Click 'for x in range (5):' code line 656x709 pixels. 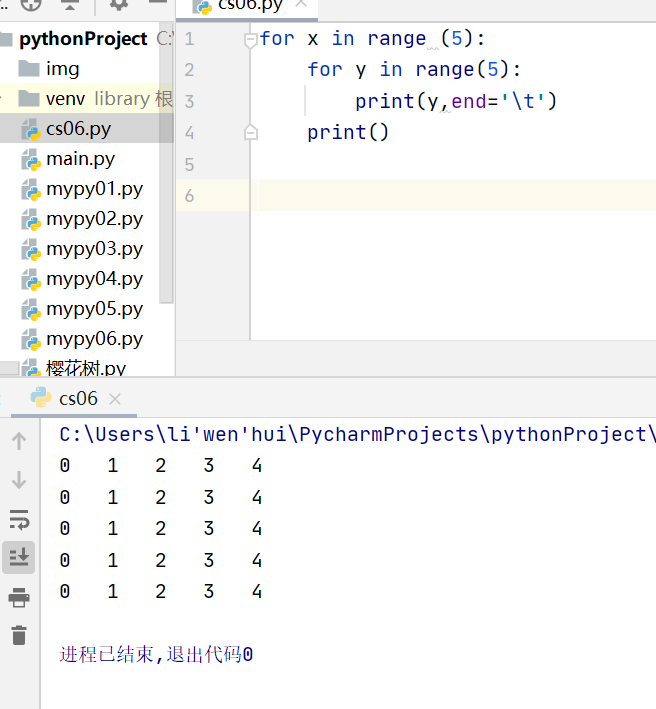click(373, 38)
